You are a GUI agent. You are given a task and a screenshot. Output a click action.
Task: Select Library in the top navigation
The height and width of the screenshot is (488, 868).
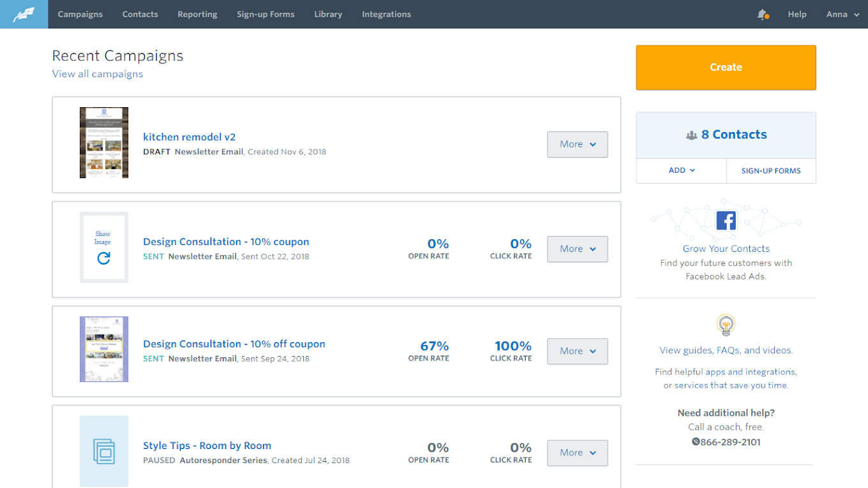328,14
